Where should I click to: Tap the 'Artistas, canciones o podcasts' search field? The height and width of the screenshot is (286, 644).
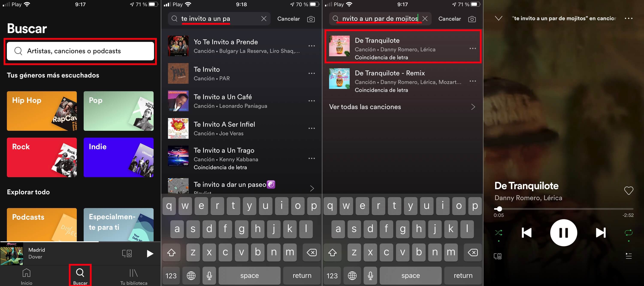pyautogui.click(x=80, y=51)
